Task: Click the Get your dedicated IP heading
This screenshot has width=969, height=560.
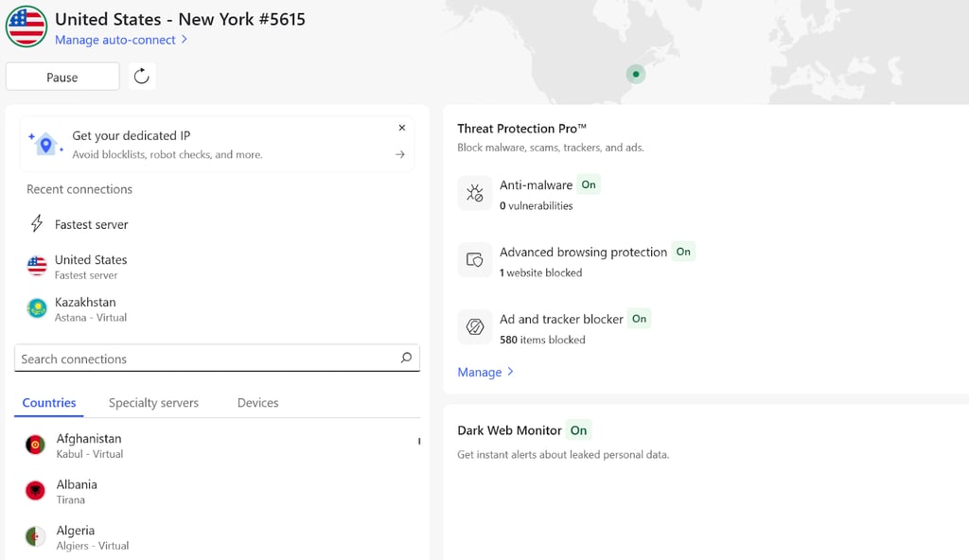Action: [x=131, y=135]
